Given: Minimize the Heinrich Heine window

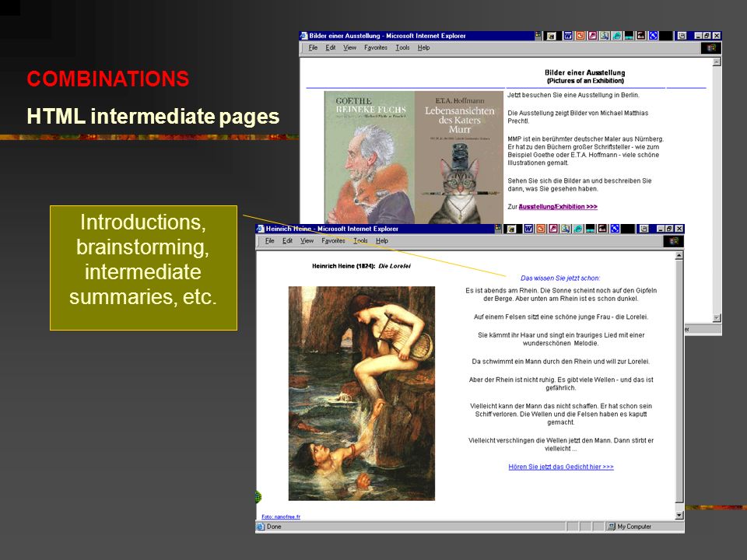Looking at the screenshot, I should point(660,229).
